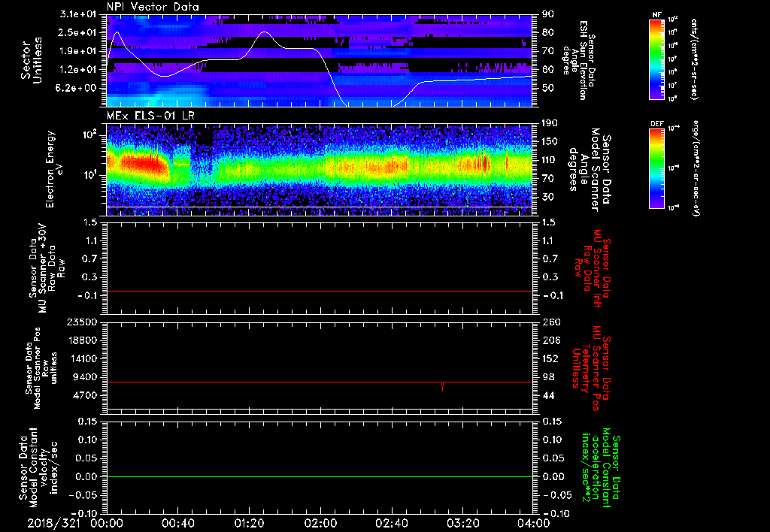Click the 152 telemetry tick label

(x=550, y=359)
